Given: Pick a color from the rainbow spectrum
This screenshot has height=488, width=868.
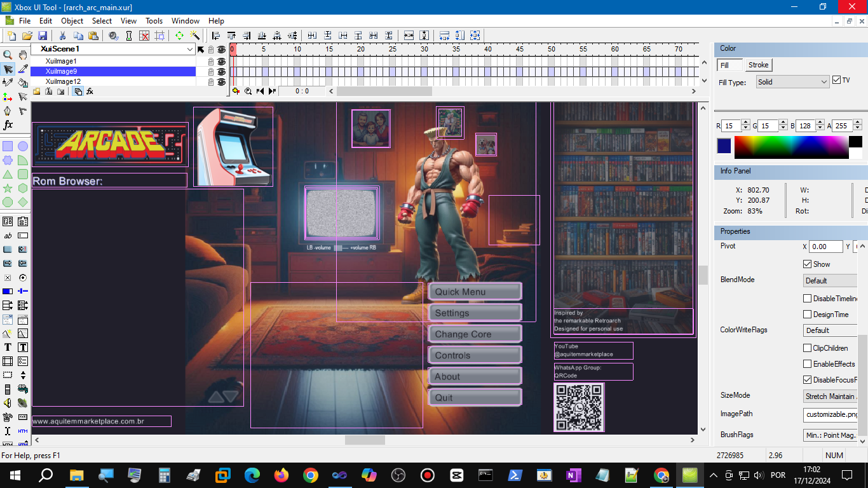Looking at the screenshot, I should click(791, 147).
